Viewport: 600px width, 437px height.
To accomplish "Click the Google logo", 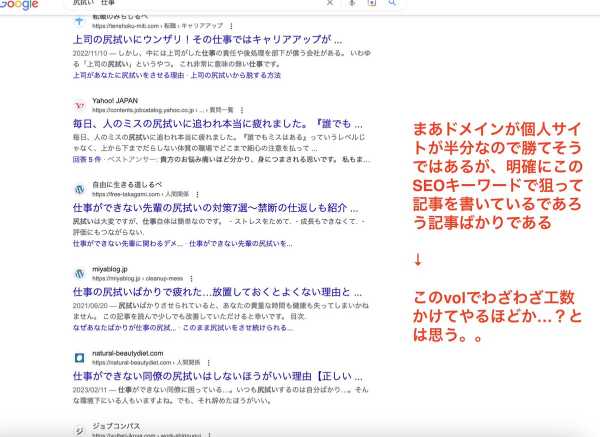I will [18, 5].
